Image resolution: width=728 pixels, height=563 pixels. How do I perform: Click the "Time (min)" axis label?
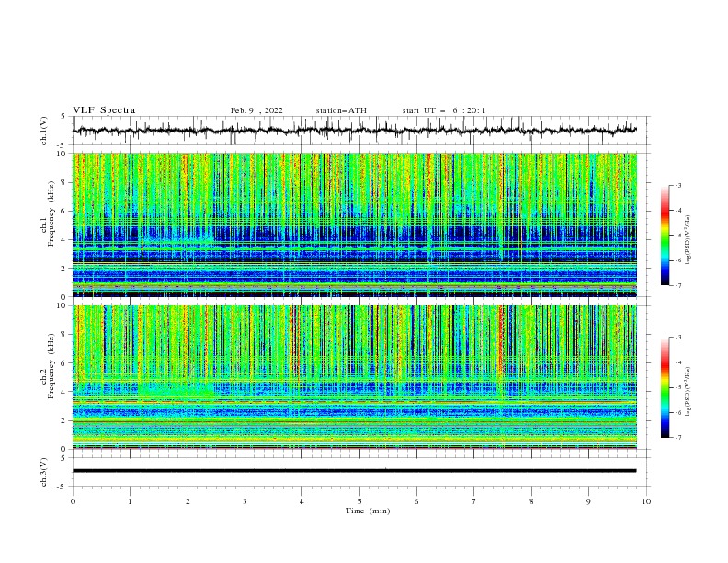pyautogui.click(x=368, y=511)
